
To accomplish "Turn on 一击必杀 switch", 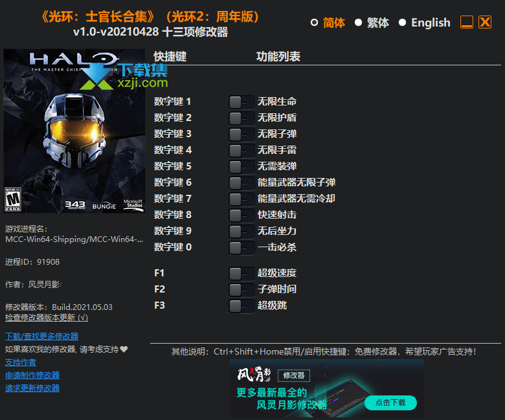I will point(241,248).
